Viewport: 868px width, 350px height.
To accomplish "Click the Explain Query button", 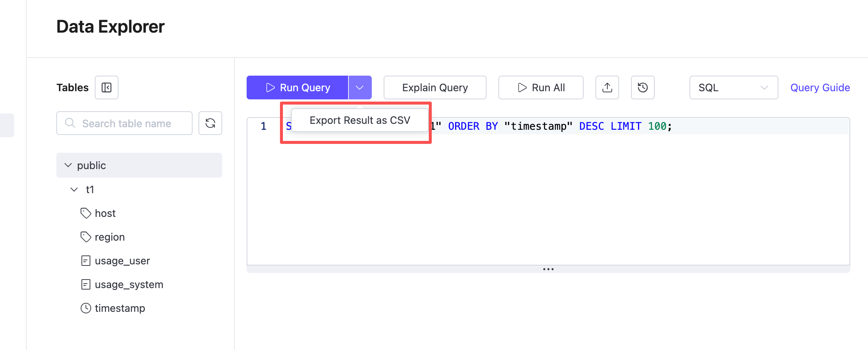I will [x=434, y=87].
